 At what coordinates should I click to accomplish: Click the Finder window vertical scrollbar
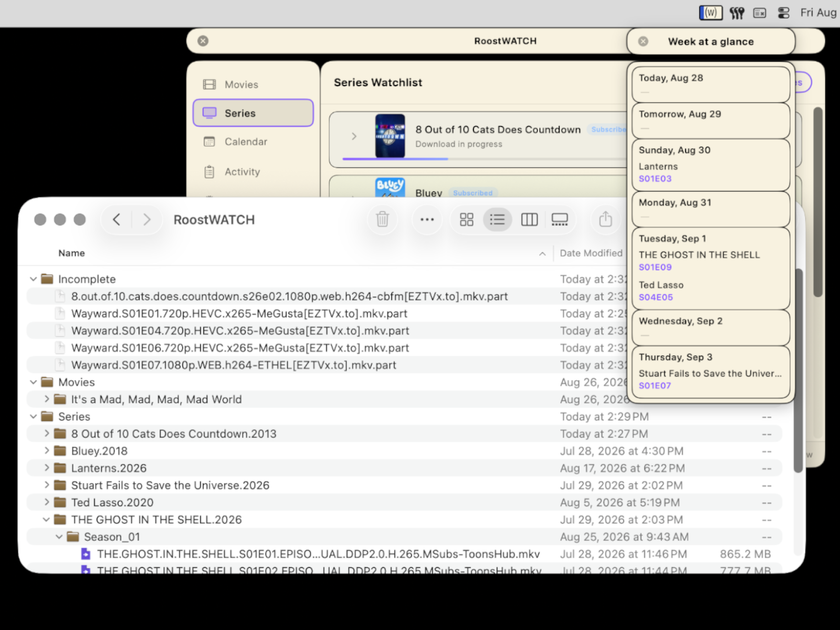798,370
